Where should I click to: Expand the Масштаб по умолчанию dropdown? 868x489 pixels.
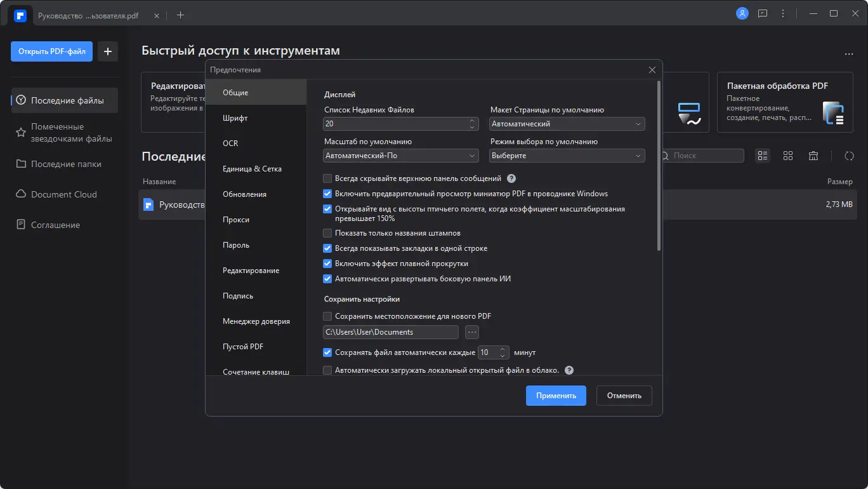pyautogui.click(x=400, y=156)
